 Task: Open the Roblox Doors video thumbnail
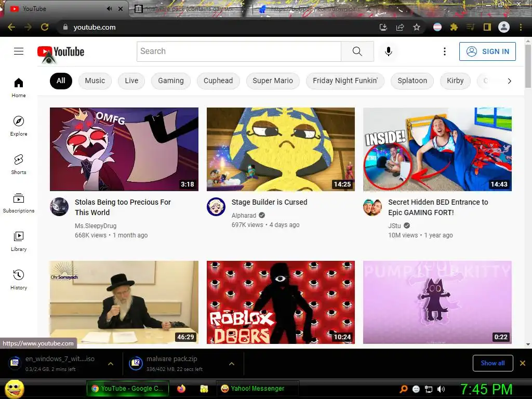(281, 302)
